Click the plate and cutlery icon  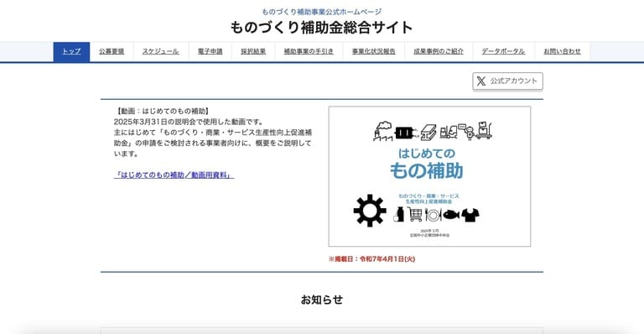coord(433,215)
